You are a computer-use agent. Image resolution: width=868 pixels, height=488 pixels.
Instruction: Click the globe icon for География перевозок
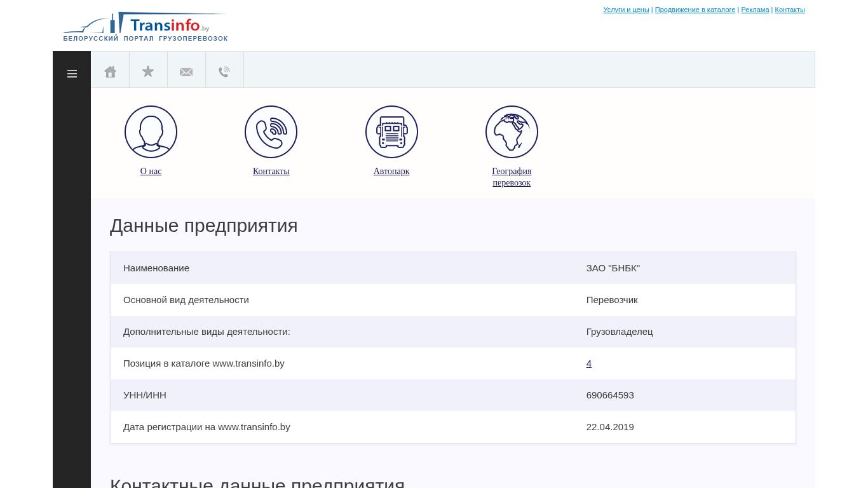point(512,132)
